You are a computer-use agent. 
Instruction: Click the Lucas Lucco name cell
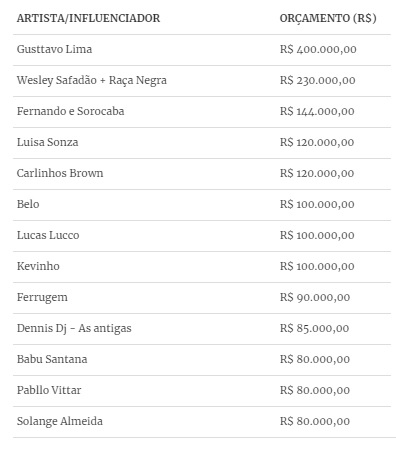coord(48,235)
